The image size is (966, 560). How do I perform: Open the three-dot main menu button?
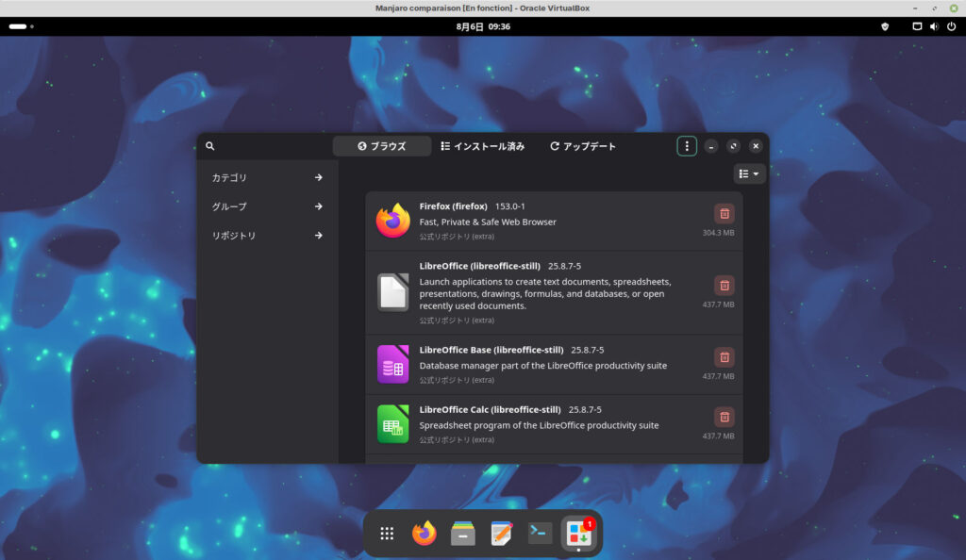click(687, 146)
